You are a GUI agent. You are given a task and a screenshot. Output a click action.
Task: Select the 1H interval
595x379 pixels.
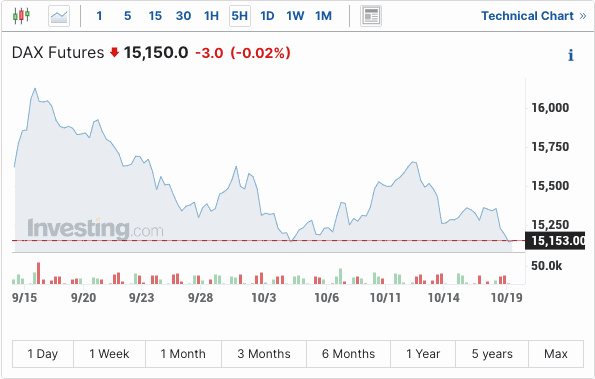coord(211,16)
